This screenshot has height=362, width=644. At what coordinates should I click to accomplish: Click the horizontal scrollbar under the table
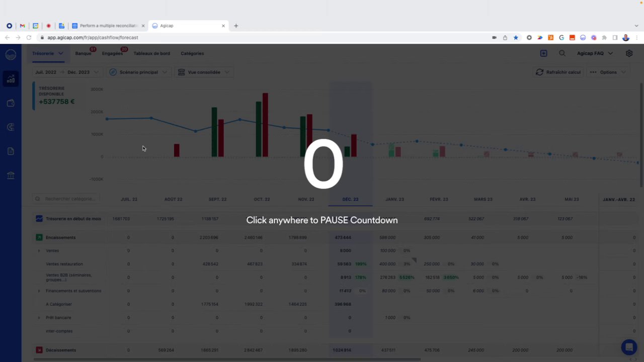(227, 359)
